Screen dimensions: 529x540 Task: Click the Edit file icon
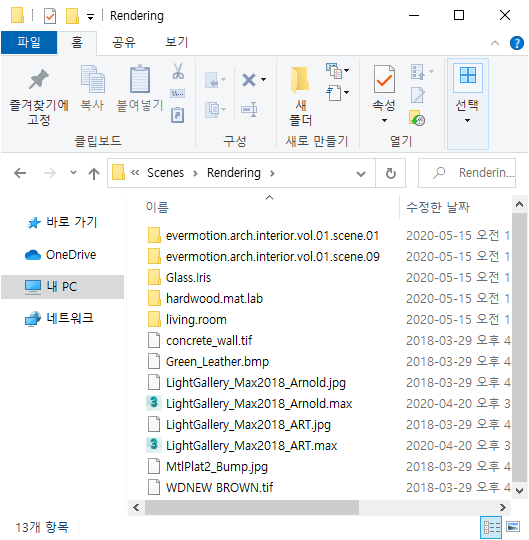[x=418, y=95]
